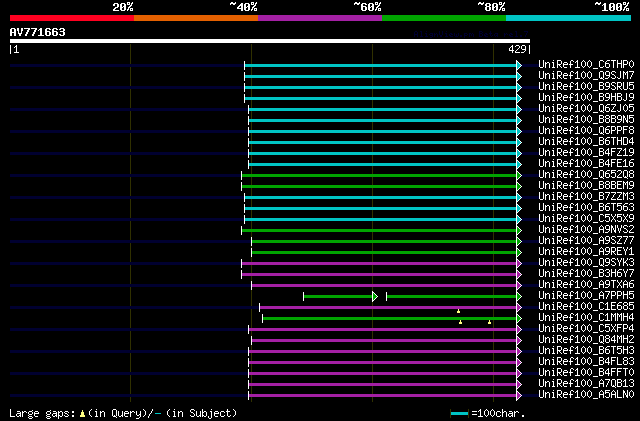This screenshot has height=421, width=640.
Task: Open the UniRef100_B9SRU5 hit label
Action: pyautogui.click(x=587, y=87)
